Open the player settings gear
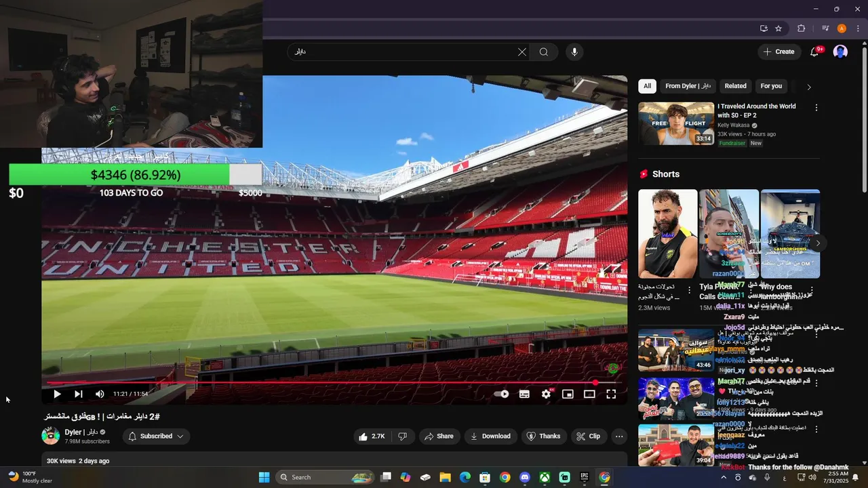Viewport: 868px width, 488px height. tap(546, 394)
